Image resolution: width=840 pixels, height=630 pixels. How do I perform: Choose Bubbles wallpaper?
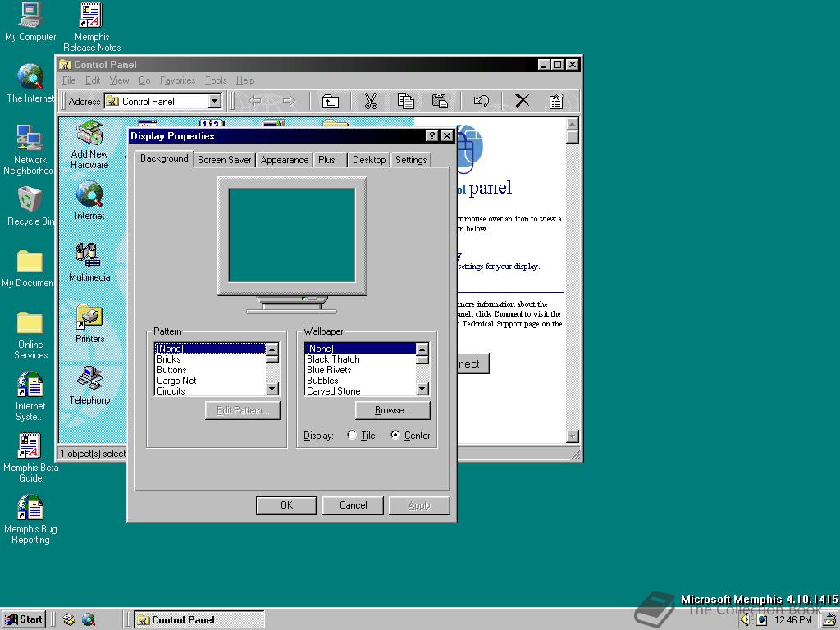click(359, 381)
